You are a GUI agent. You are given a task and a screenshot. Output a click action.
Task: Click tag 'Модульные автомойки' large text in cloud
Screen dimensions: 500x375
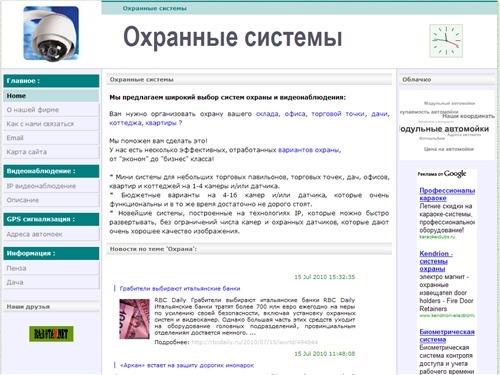tap(444, 129)
